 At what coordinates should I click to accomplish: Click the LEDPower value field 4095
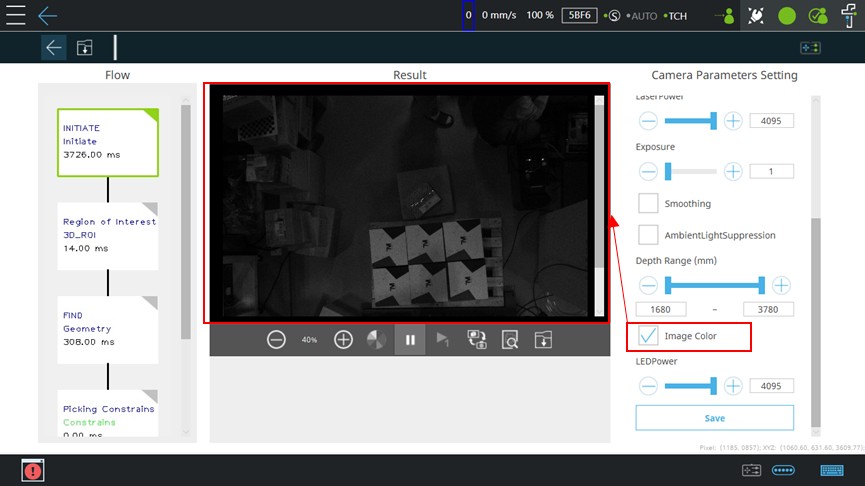pos(771,386)
